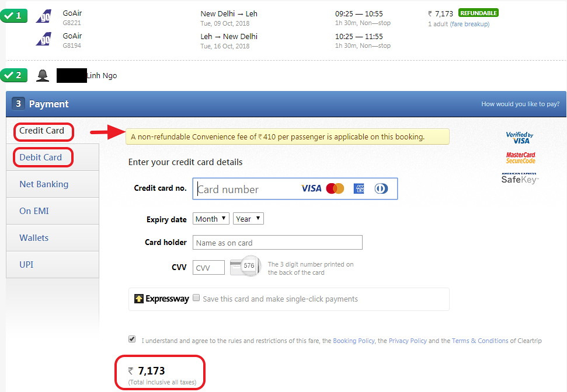Click the return date 'Tue, 16 Oct, 2018'
Screen dimensions: 567x392
click(225, 46)
